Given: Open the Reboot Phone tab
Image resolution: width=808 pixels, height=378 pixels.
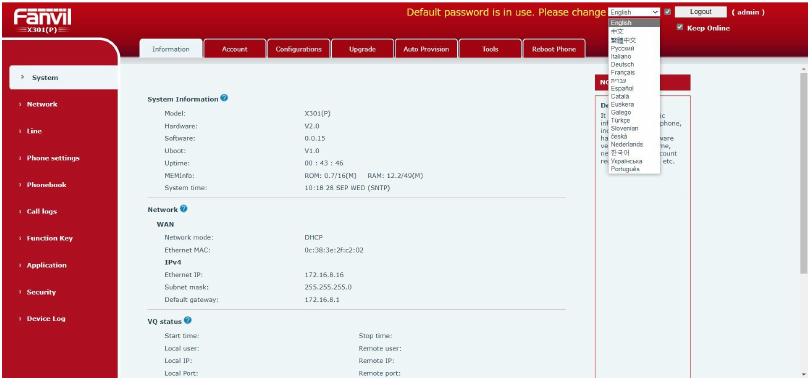Looking at the screenshot, I should [x=554, y=49].
